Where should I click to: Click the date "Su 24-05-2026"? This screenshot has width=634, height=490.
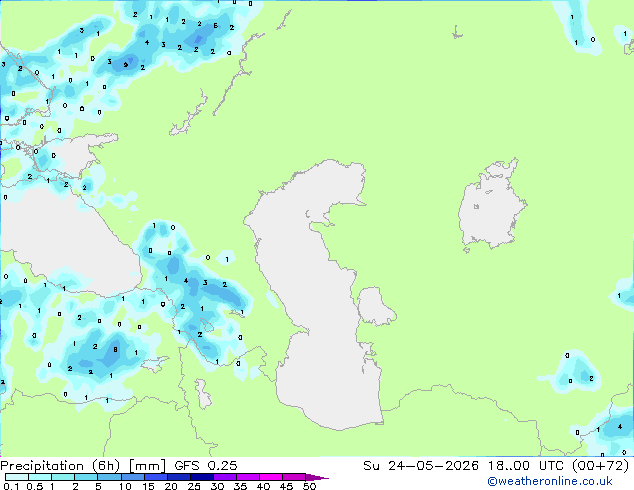pos(421,466)
